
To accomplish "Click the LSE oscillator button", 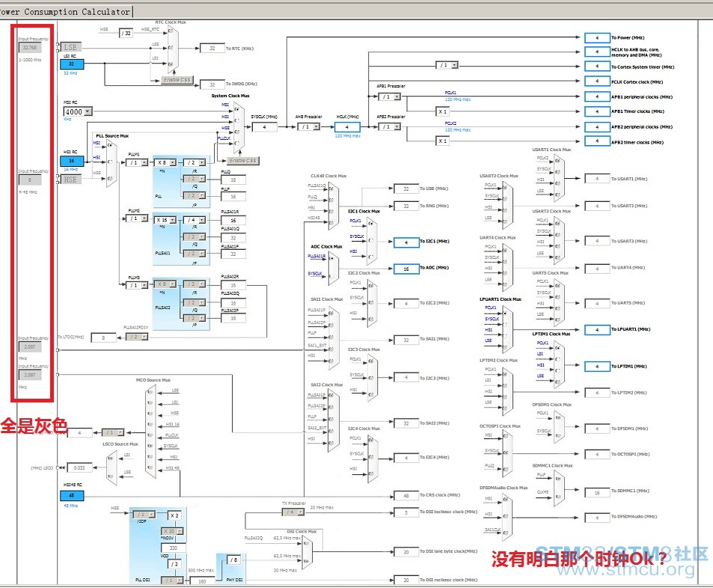I will tap(70, 47).
